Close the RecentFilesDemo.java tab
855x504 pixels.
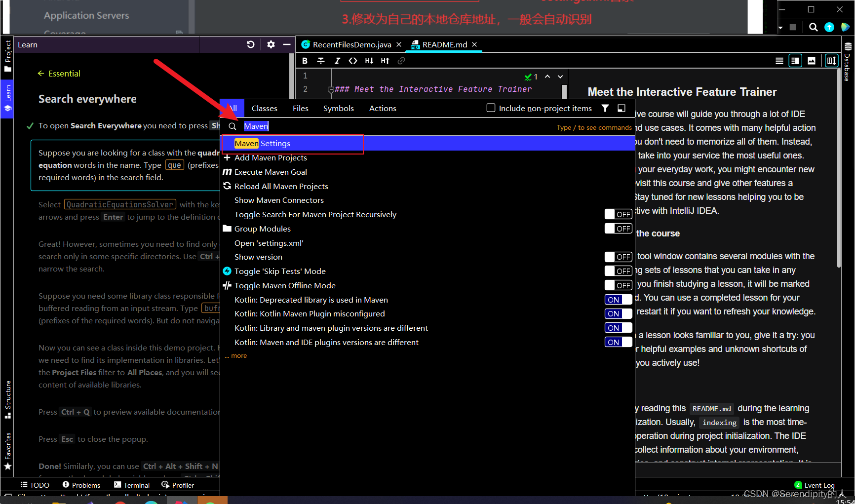tap(399, 44)
